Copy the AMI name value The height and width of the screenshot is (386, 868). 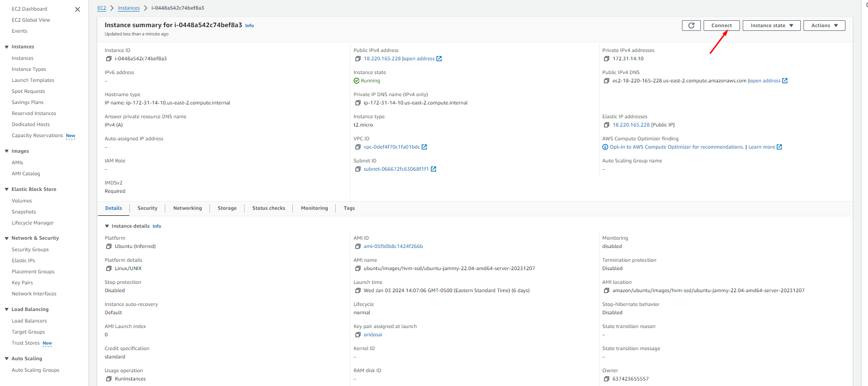point(358,269)
